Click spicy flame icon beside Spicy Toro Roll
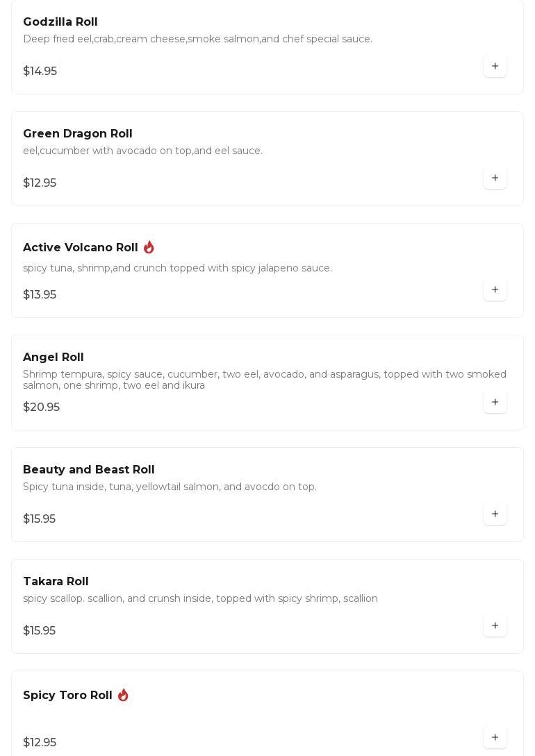The width and height of the screenshot is (535, 756). click(x=123, y=695)
